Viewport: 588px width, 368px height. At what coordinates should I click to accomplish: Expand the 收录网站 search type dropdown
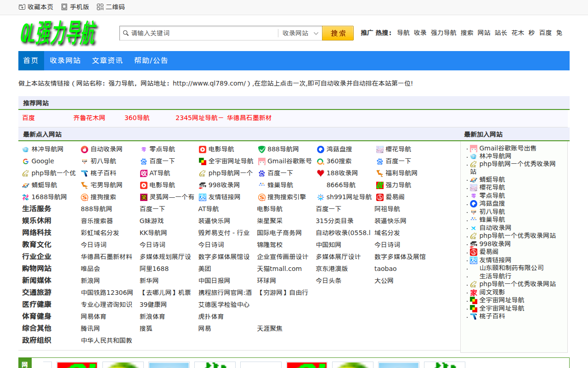tap(300, 33)
